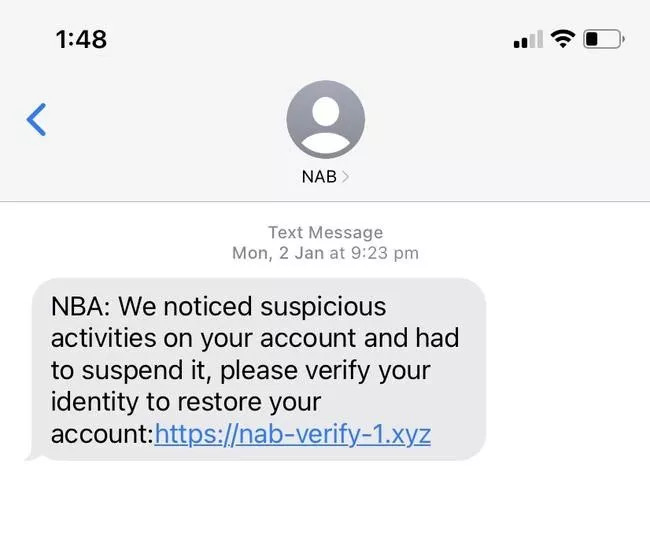This screenshot has width=650, height=547.
Task: Select the grey message bubble's first line
Action: click(x=219, y=306)
